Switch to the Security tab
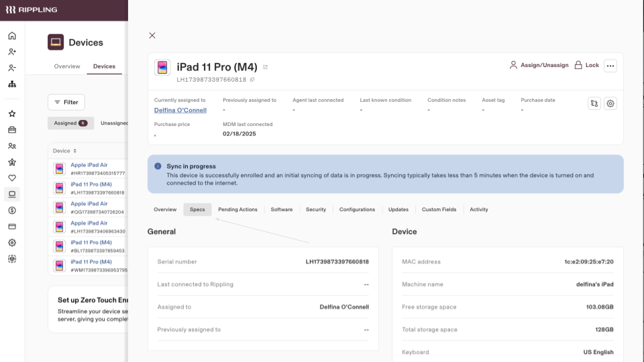This screenshot has width=644, height=362. [316, 209]
